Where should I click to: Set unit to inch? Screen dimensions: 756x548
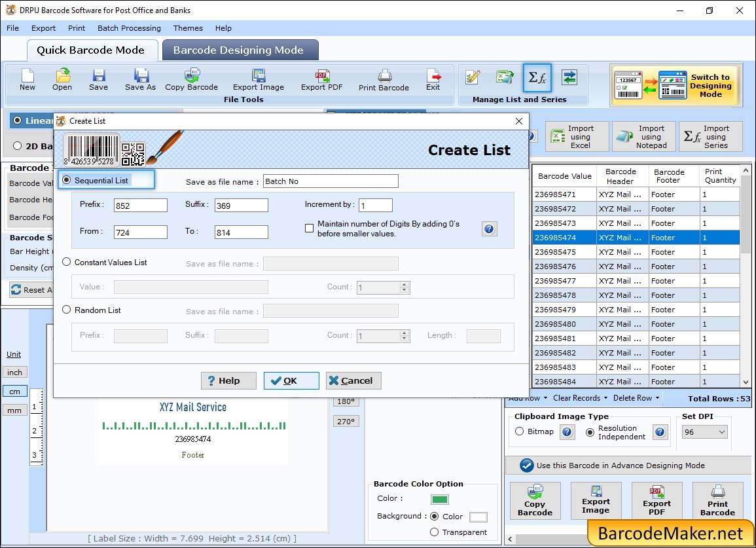click(x=14, y=373)
